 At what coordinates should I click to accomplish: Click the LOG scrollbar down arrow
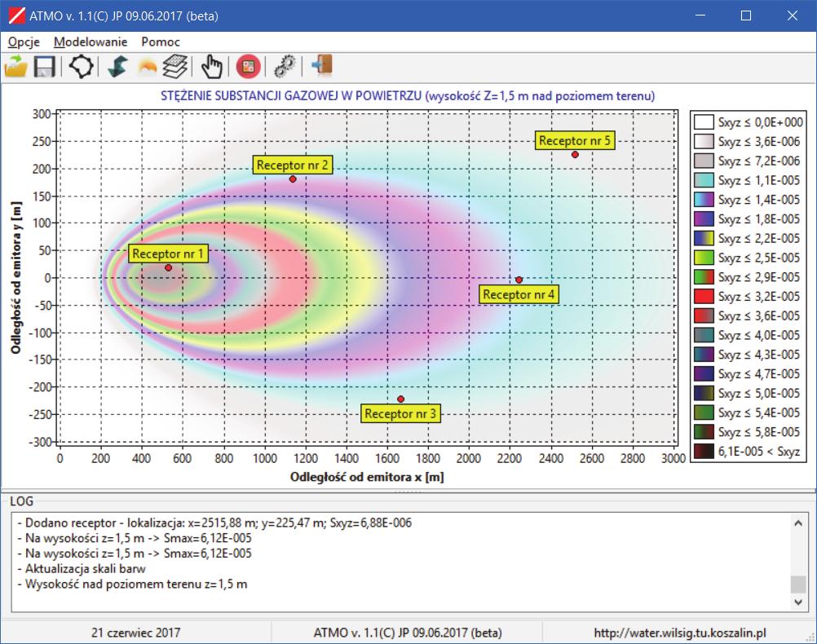tap(797, 602)
